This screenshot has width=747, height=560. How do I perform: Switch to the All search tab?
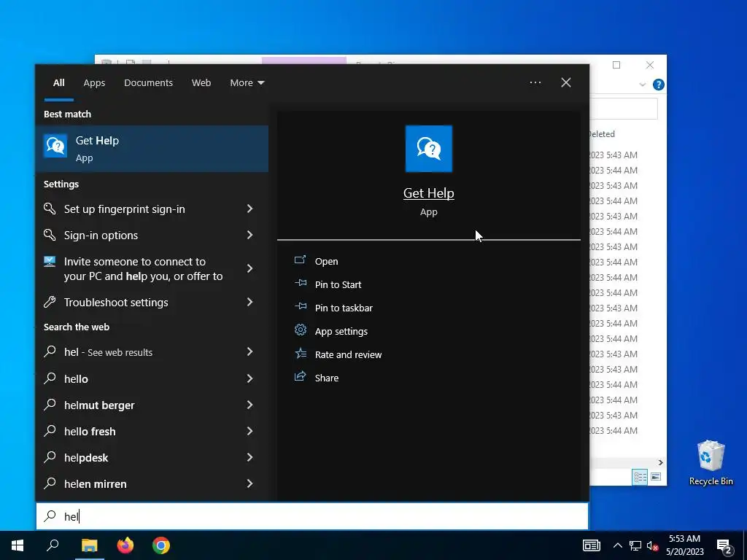tap(59, 83)
